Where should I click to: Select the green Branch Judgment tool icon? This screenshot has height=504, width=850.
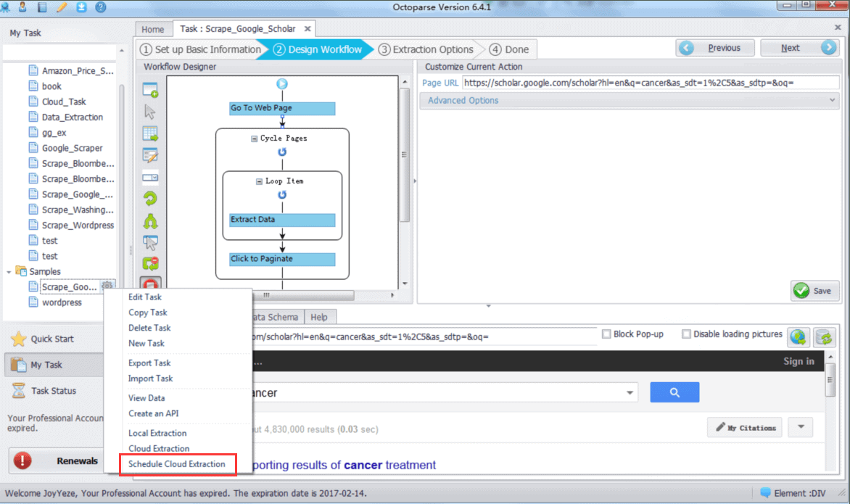pos(150,221)
